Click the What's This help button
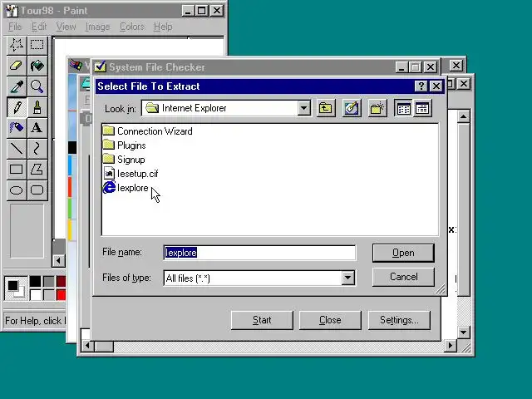532x399 pixels. pyautogui.click(x=421, y=86)
